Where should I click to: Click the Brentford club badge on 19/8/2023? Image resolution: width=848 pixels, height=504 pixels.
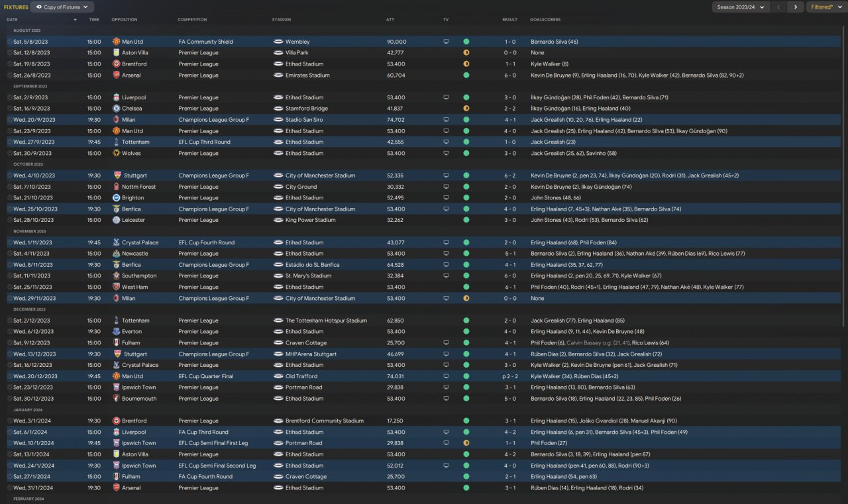(116, 64)
